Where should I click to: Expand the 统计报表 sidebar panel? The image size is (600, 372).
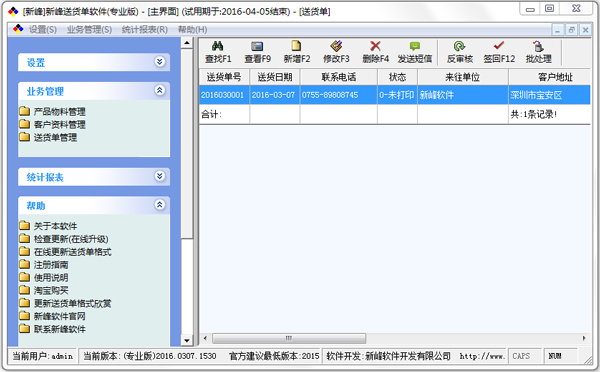pos(160,176)
